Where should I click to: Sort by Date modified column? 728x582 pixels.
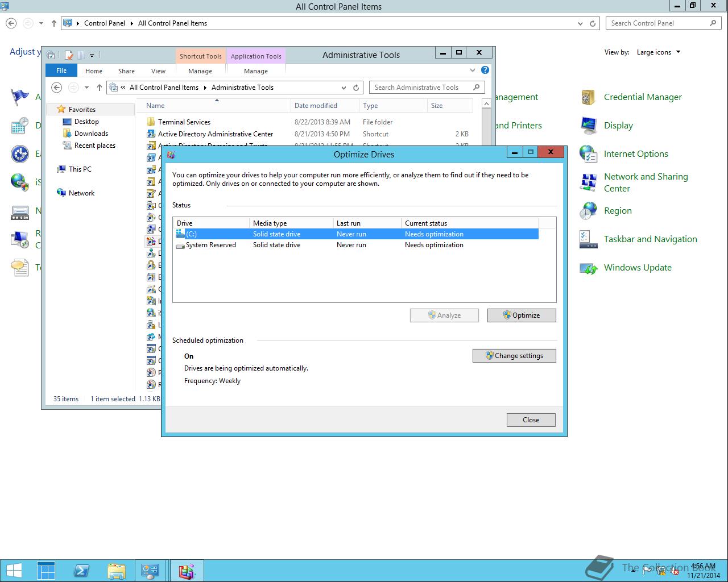coord(325,106)
